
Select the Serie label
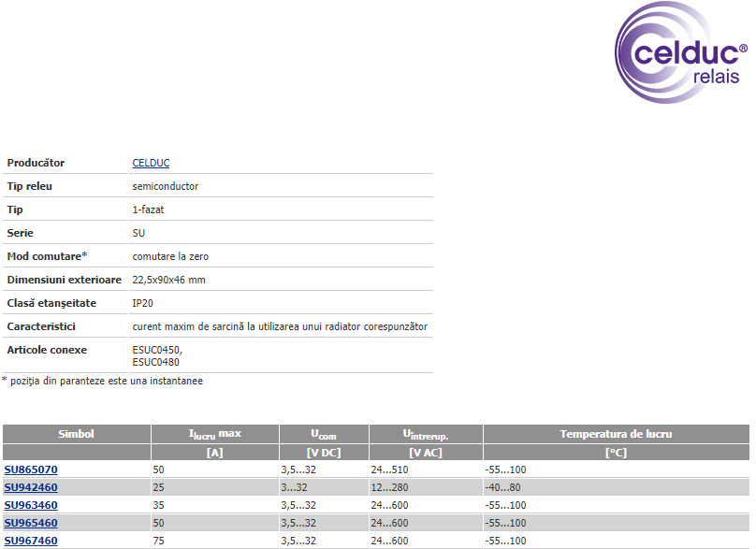(20, 233)
